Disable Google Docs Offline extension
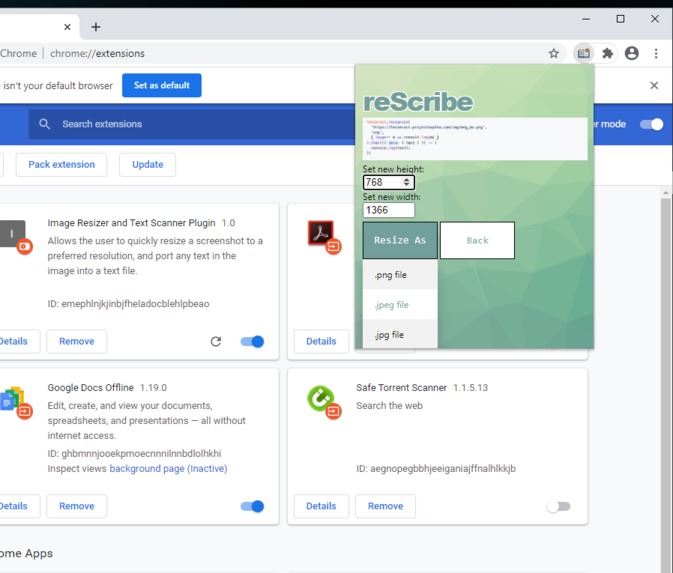Image resolution: width=673 pixels, height=573 pixels. click(252, 506)
